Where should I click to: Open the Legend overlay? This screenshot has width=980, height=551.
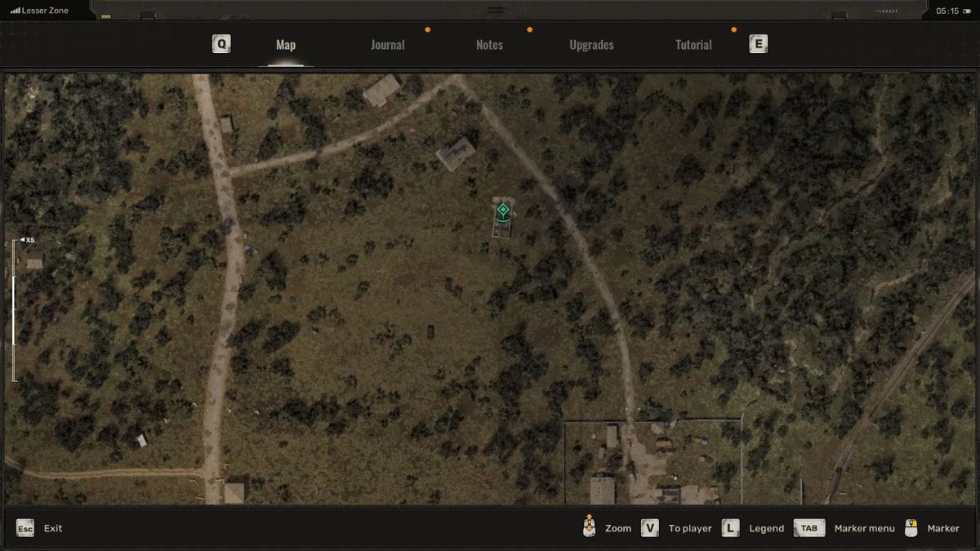point(766,528)
